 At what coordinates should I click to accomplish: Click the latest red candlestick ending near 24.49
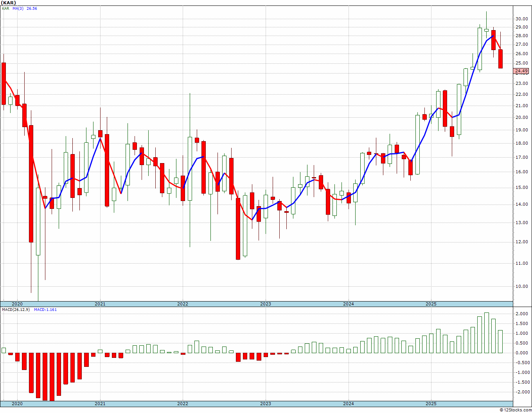pos(500,59)
